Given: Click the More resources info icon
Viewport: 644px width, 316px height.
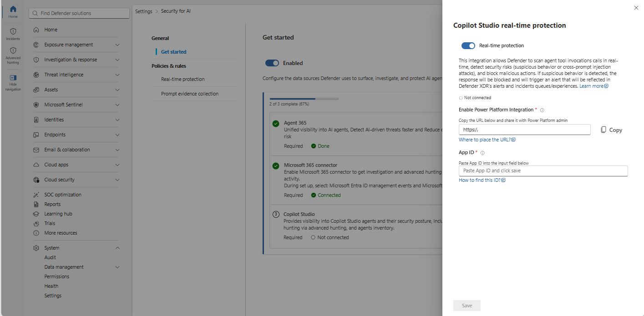Looking at the screenshot, I should [36, 233].
